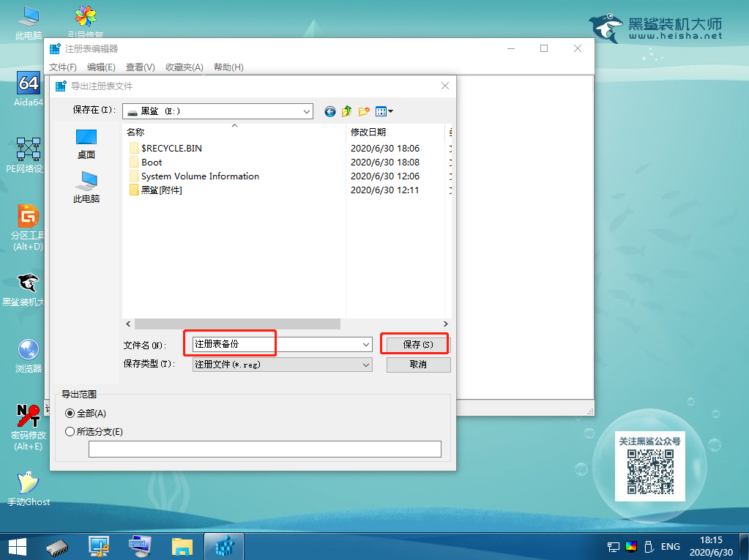The height and width of the screenshot is (560, 749).
Task: Open the 此电脑 desktop shortcut
Action: [x=29, y=21]
